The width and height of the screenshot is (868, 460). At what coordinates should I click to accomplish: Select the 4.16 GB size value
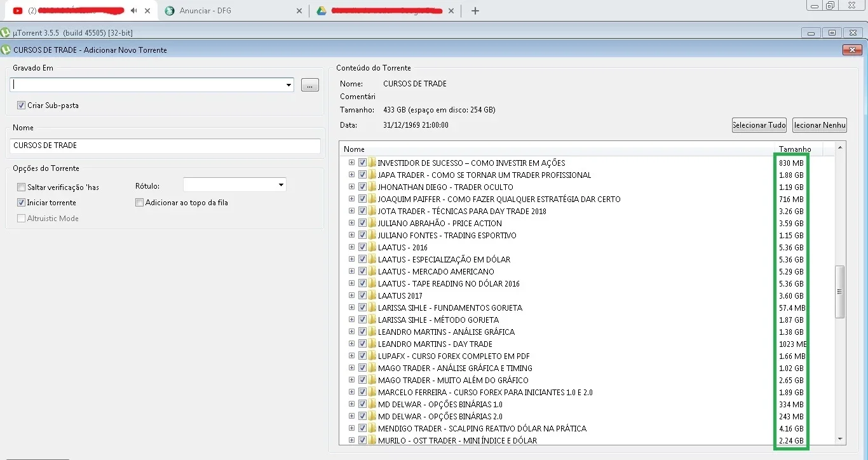point(791,429)
